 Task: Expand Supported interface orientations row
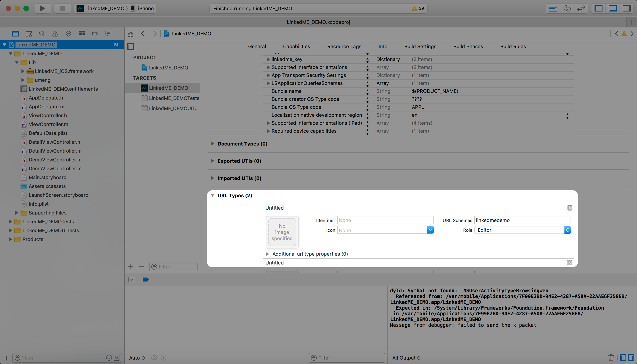pos(268,67)
